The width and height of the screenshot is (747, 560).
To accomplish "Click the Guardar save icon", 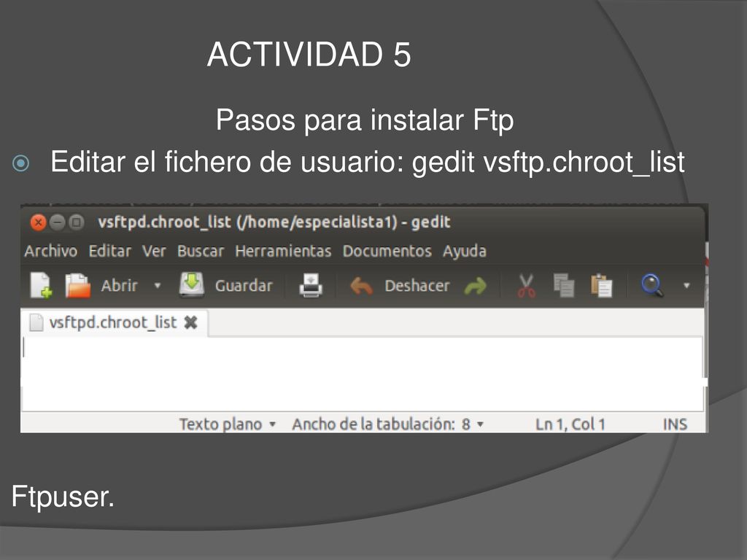I will (x=192, y=285).
